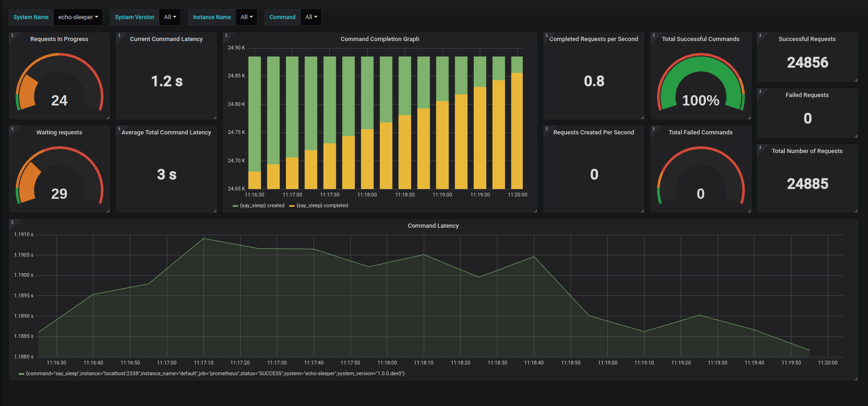
Task: Open the Total Successful Commands title menu
Action: tap(701, 39)
